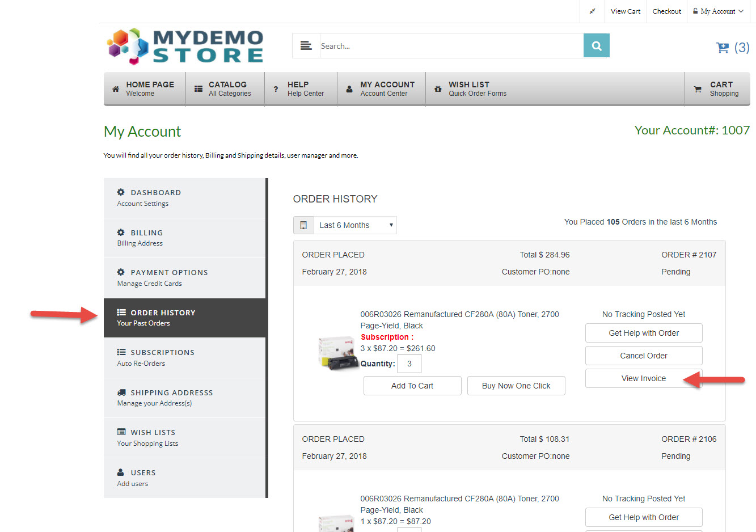Click into the Search text field
756x532 pixels.
451,46
